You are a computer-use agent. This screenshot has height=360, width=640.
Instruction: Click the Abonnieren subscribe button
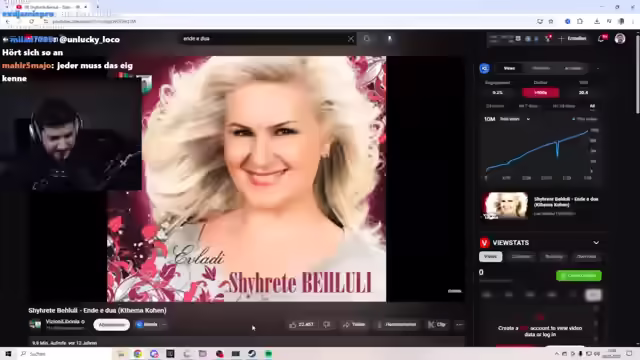coord(111,324)
